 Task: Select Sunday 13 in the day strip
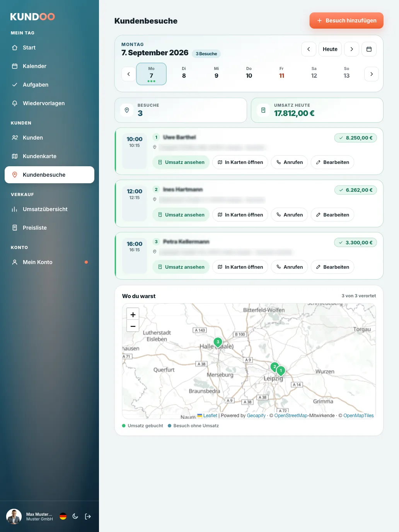pyautogui.click(x=346, y=73)
